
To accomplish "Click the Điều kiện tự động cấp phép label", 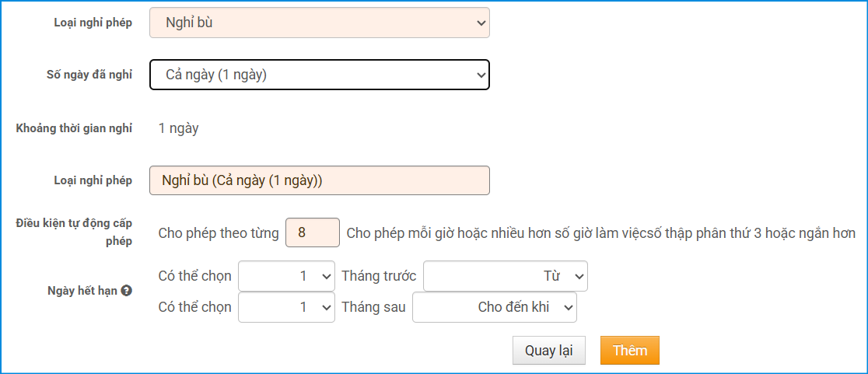I will 74,232.
